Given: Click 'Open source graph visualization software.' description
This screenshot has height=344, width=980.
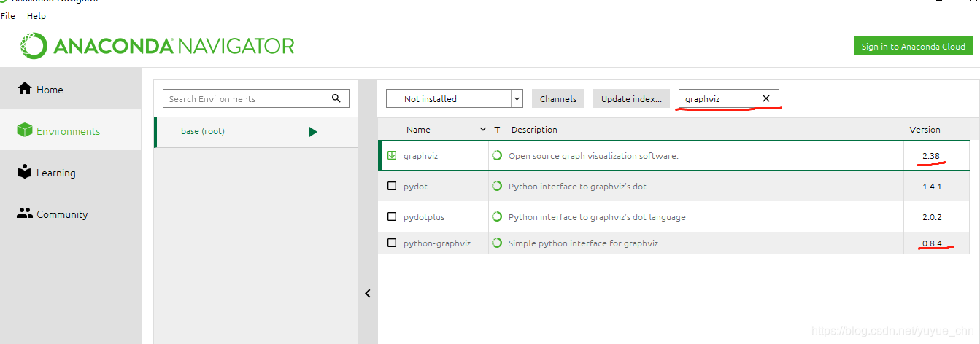Looking at the screenshot, I should 593,156.
